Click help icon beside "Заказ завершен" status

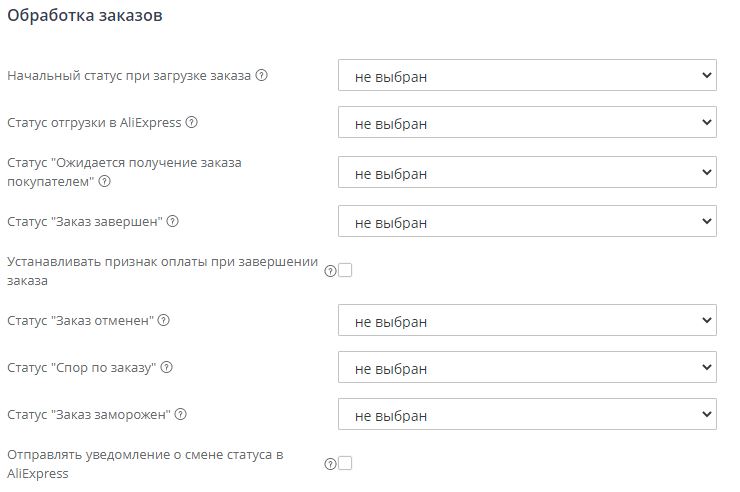pos(185,220)
